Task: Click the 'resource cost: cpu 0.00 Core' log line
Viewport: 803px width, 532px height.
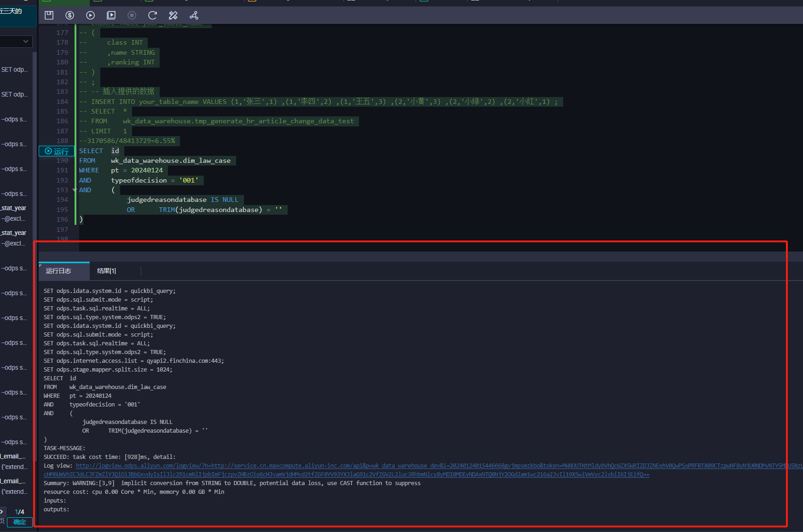Action: [134, 492]
